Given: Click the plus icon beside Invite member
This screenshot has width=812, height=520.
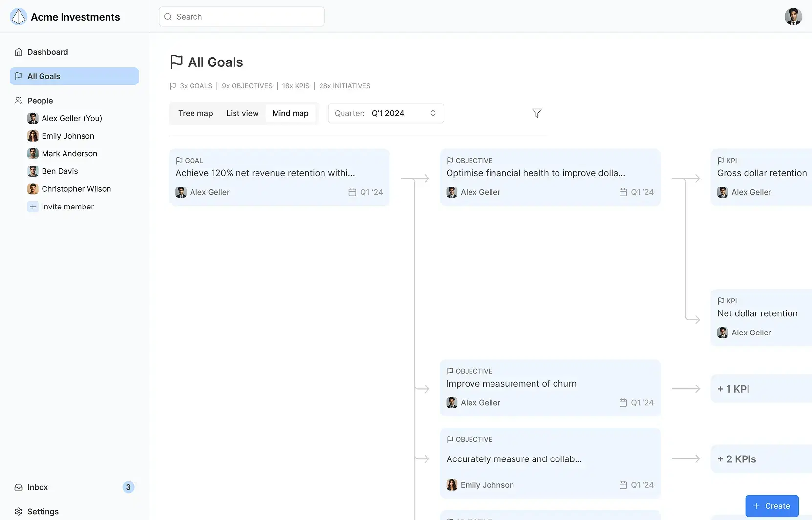Looking at the screenshot, I should pos(33,207).
